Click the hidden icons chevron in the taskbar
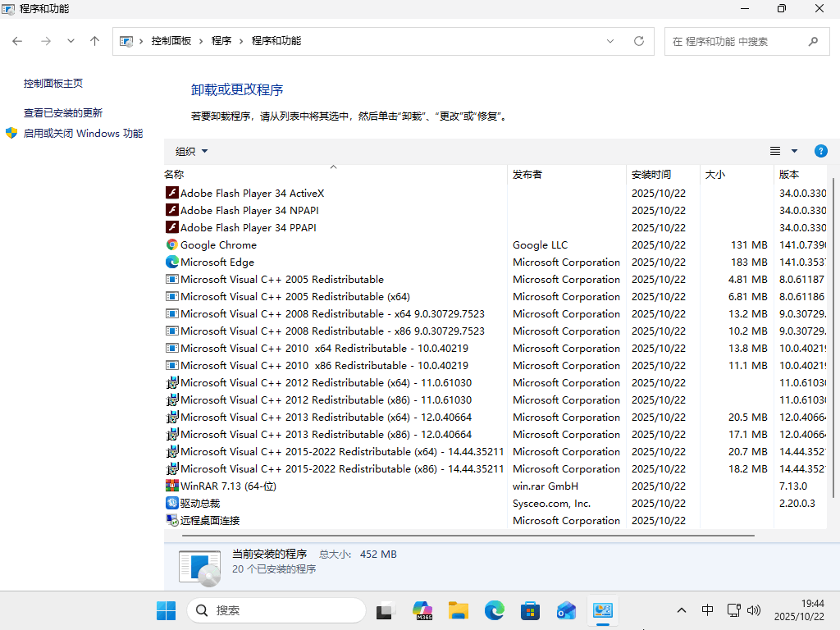Viewport: 840px width, 630px height. 682,610
